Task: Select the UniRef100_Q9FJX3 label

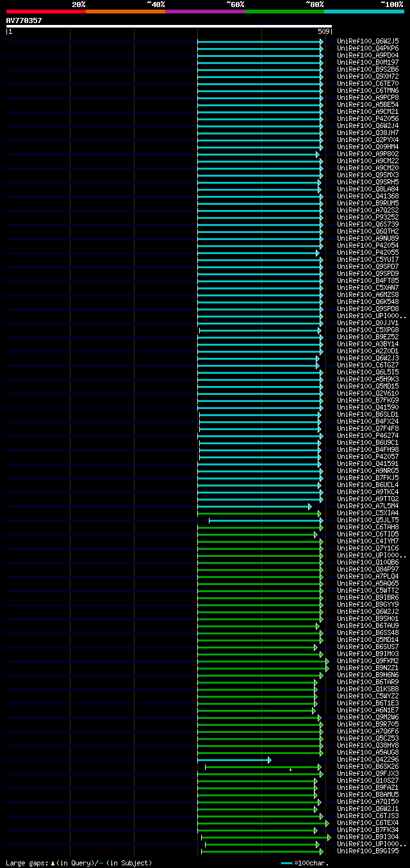Action: pyautogui.click(x=368, y=774)
